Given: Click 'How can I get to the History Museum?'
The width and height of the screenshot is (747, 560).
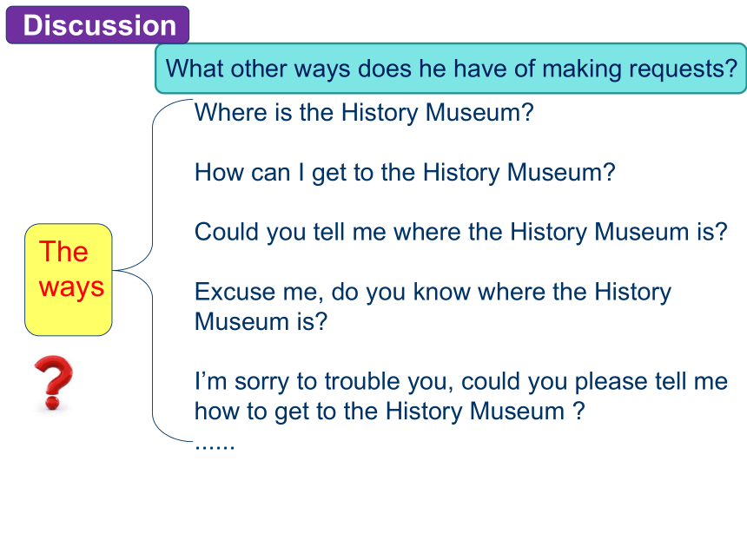Looking at the screenshot, I should 405,172.
